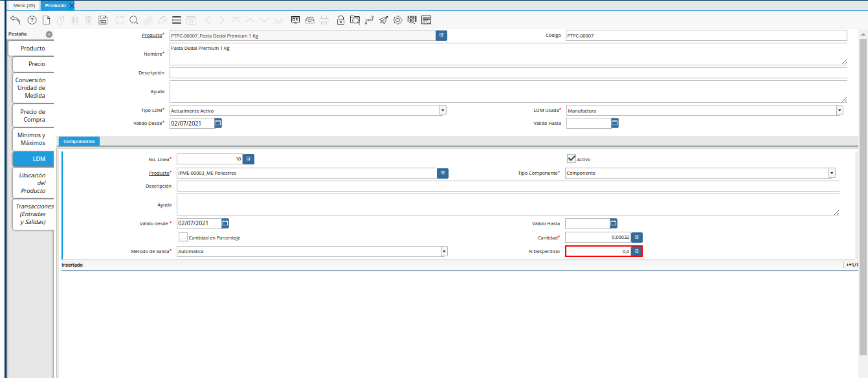
Task: Open calculator beside No. Línea field
Action: pos(249,159)
